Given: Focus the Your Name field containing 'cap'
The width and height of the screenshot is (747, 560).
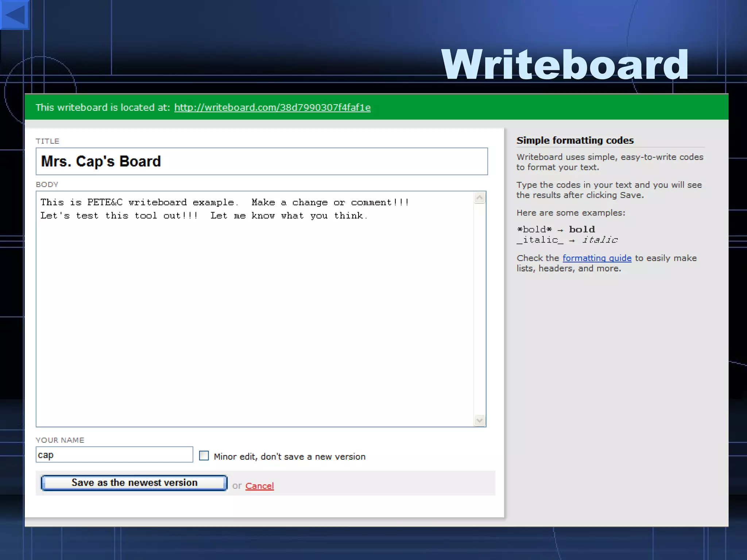Looking at the screenshot, I should [114, 455].
